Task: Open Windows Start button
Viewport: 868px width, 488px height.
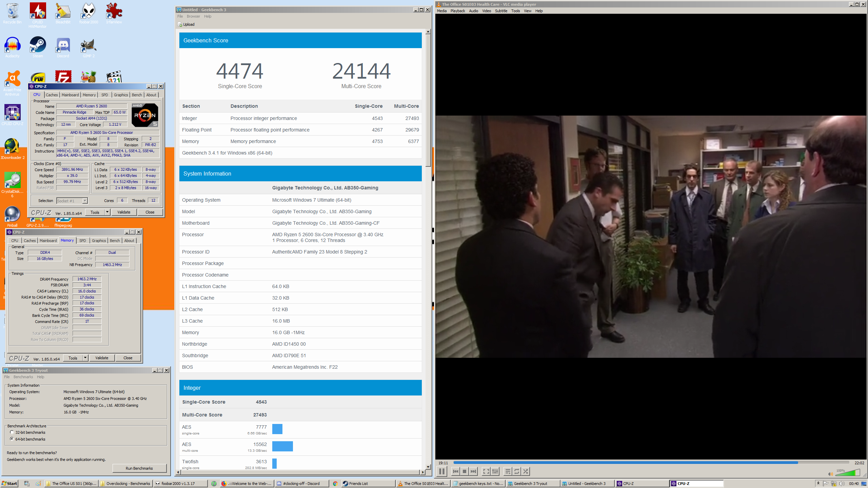Action: (x=9, y=484)
